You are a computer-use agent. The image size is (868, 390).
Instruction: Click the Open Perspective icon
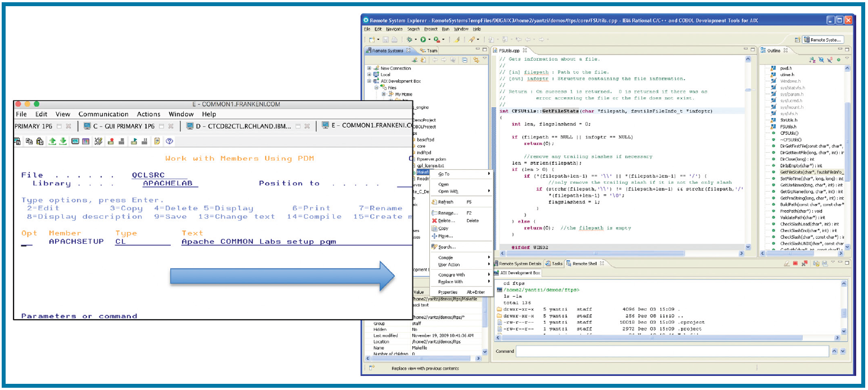[797, 40]
